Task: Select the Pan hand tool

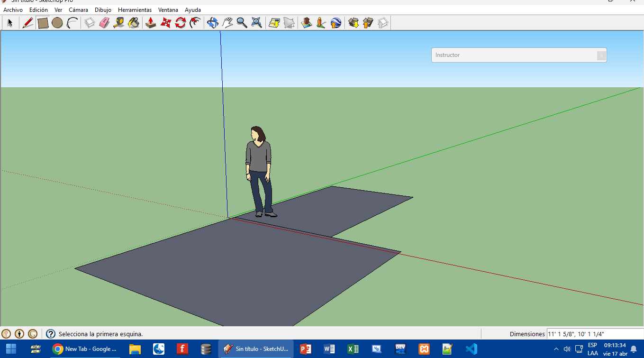Action: point(227,23)
